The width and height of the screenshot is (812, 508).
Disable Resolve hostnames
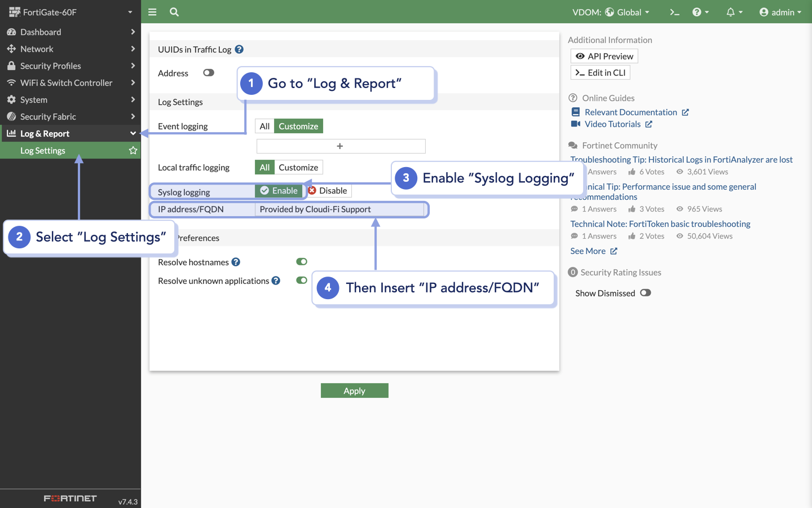(301, 261)
